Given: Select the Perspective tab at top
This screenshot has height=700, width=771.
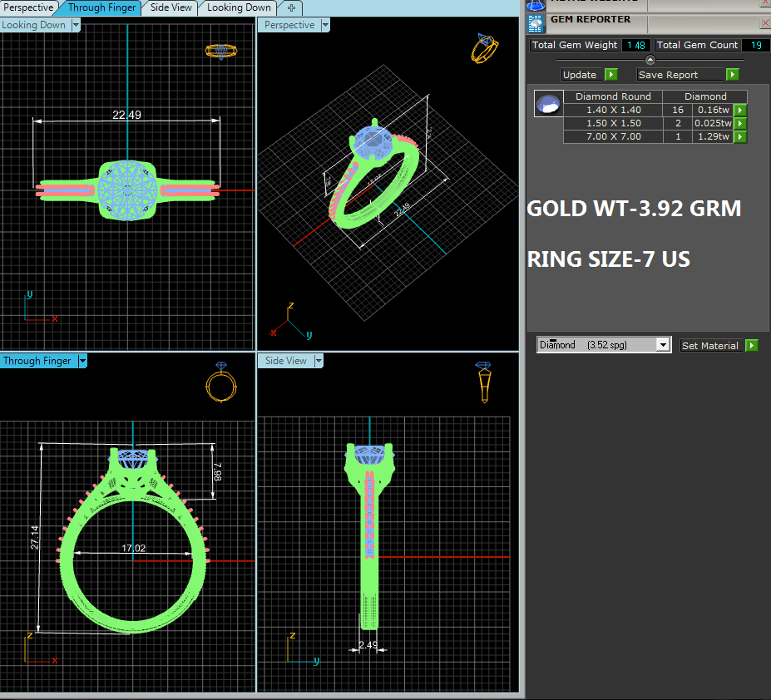Looking at the screenshot, I should pos(28,7).
